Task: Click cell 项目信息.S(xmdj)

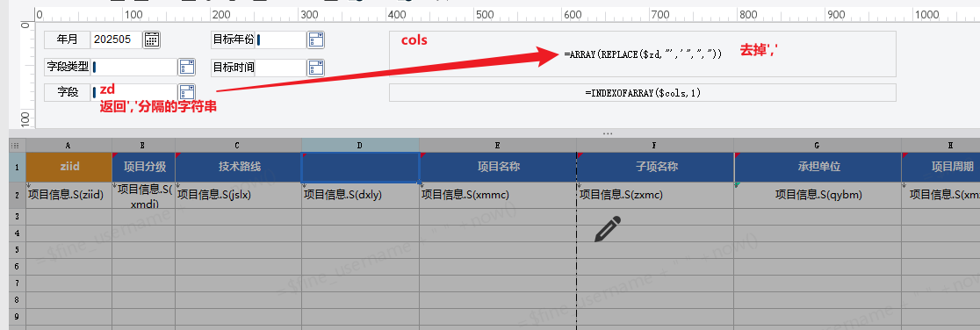Action: coord(144,195)
